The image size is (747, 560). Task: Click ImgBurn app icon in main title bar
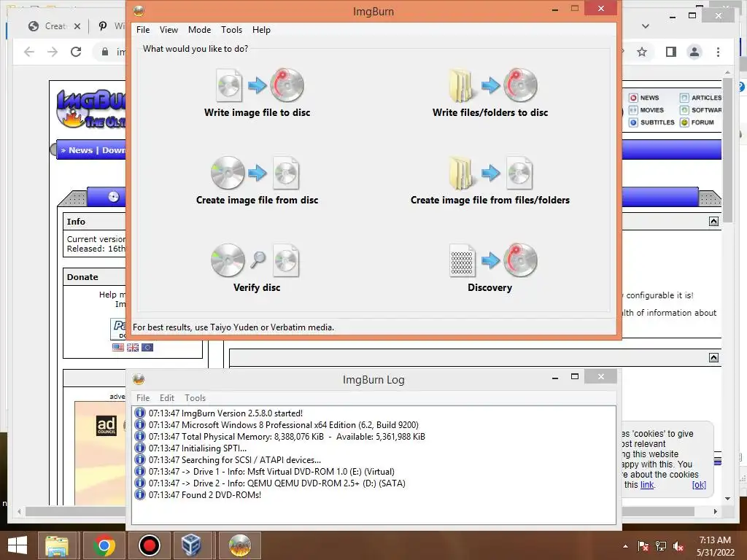pos(139,11)
